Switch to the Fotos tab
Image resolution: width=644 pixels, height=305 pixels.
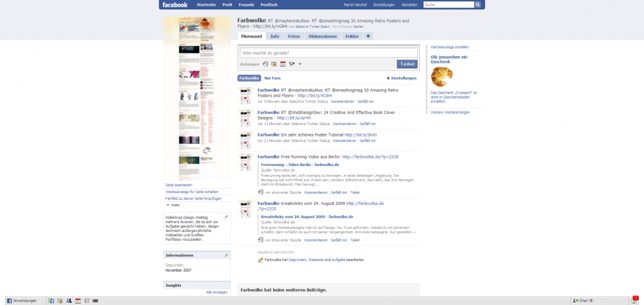(x=294, y=36)
